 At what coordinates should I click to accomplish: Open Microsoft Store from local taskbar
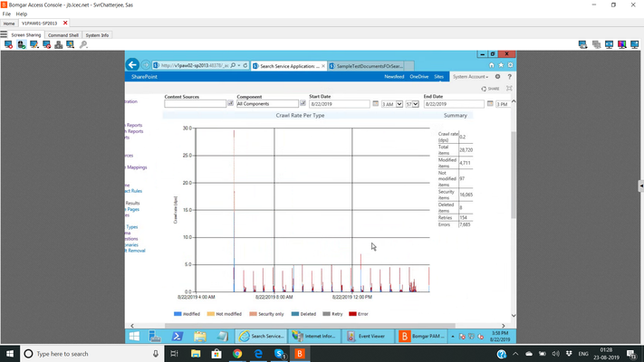[216, 354]
